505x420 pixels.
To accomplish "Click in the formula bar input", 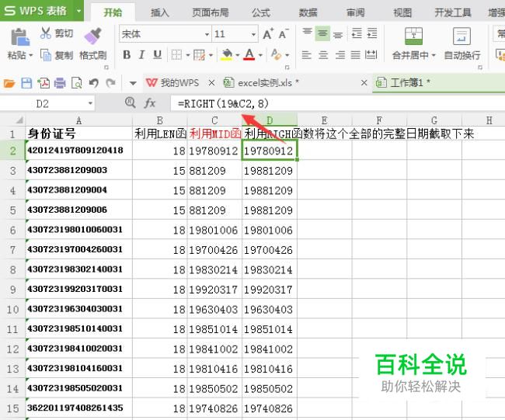I will pos(337,103).
